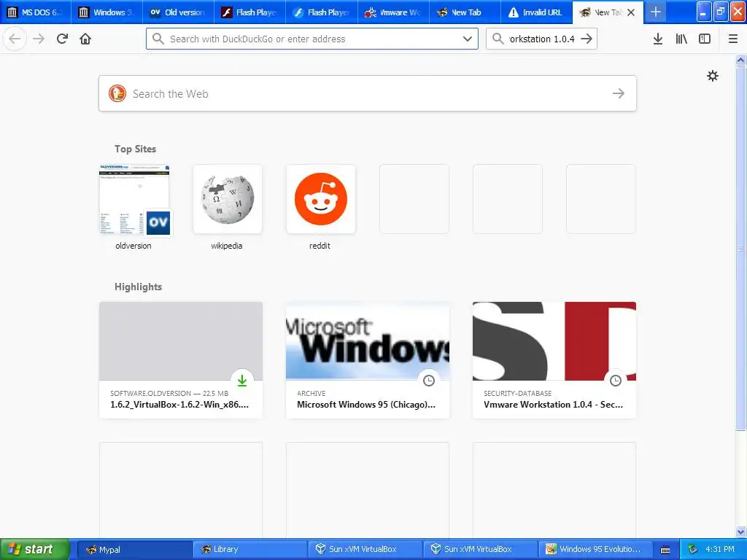Click the forward navigation arrow
747x560 pixels.
(39, 39)
